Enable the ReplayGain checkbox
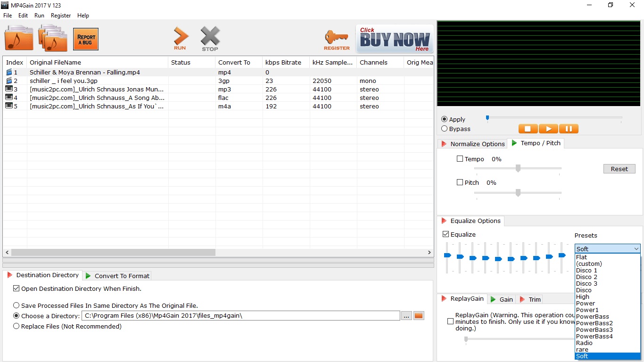Image resolution: width=644 pixels, height=362 pixels. click(x=451, y=321)
